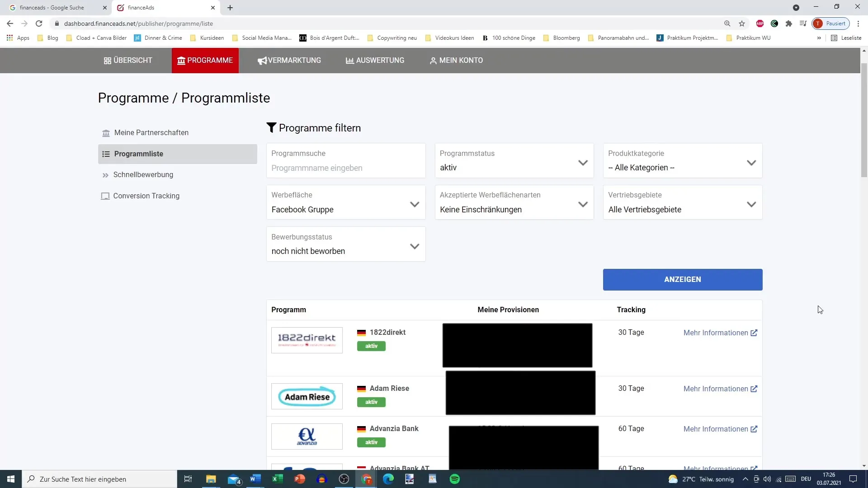This screenshot has width=868, height=488.
Task: Open the Windows Start menu
Action: pyautogui.click(x=11, y=479)
